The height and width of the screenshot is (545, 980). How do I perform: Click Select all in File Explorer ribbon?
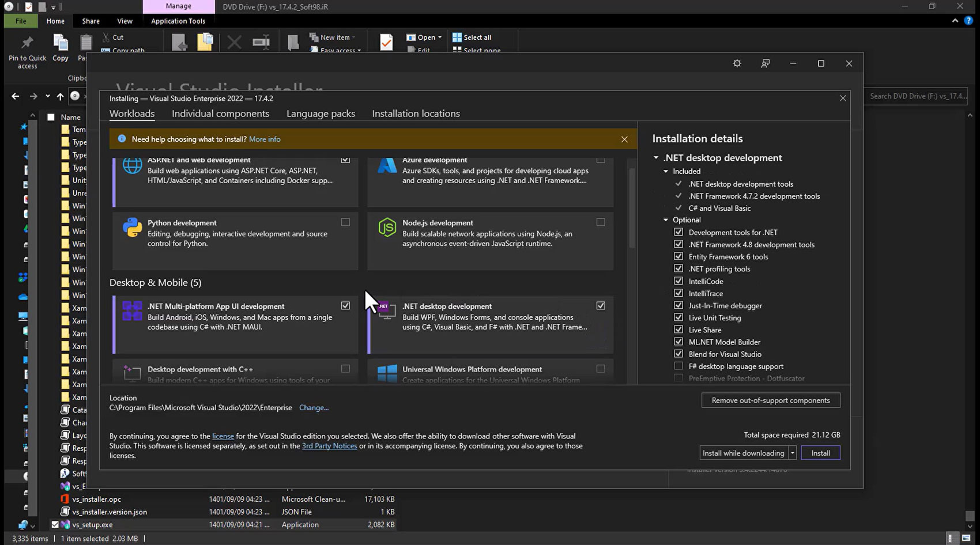tap(472, 37)
